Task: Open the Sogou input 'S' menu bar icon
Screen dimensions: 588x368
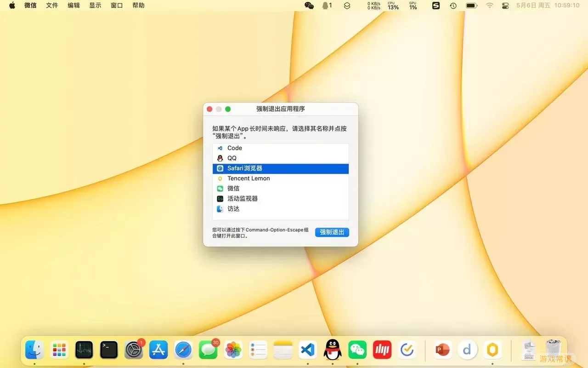Action: (436, 6)
